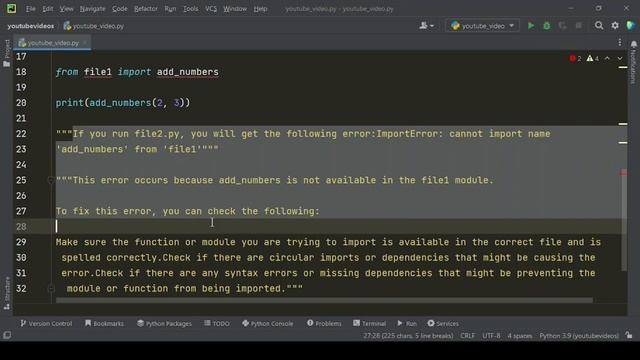Open Python 3.9 interpreter selector

pos(579,336)
